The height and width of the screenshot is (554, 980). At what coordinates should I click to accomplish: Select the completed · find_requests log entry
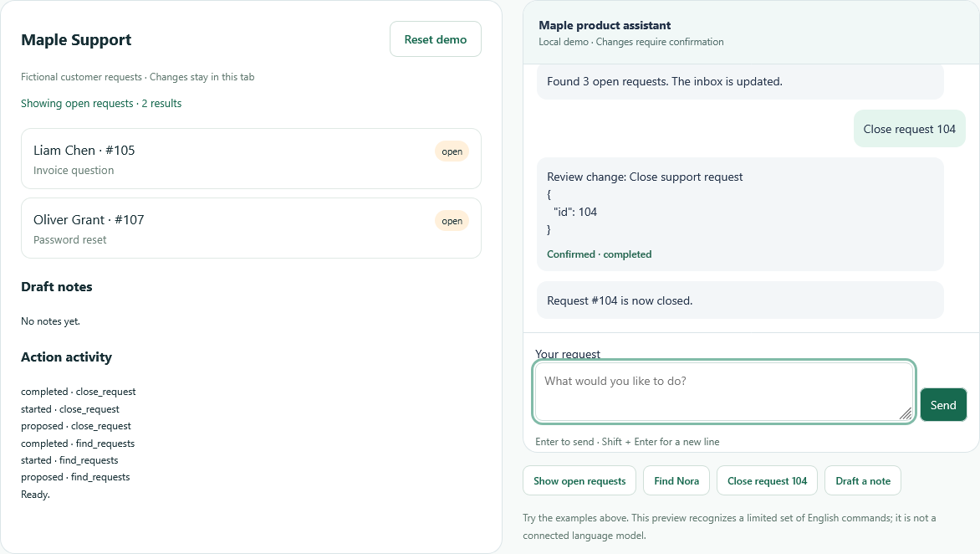78,444
